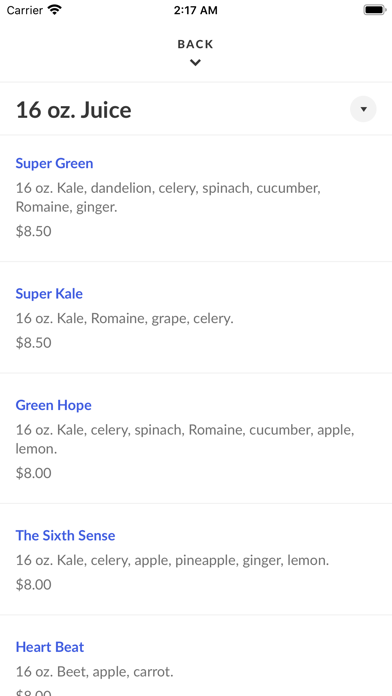Image resolution: width=392 pixels, height=696 pixels.
Task: Click the Wi-Fi status icon
Action: tap(55, 10)
